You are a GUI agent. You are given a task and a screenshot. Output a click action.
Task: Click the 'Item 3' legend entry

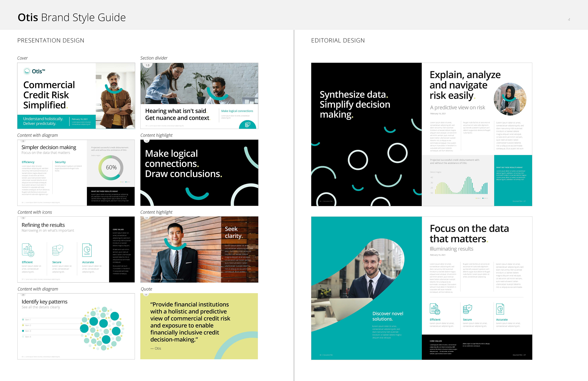26,331
